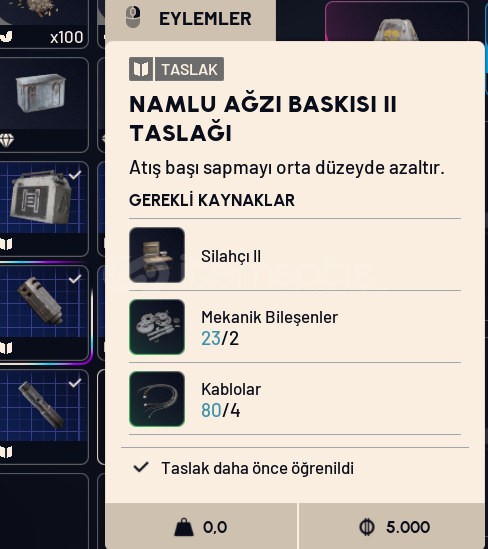This screenshot has width=488, height=549.
Task: Select the muzzle brake blueprint inventory slot
Action: tap(44, 313)
